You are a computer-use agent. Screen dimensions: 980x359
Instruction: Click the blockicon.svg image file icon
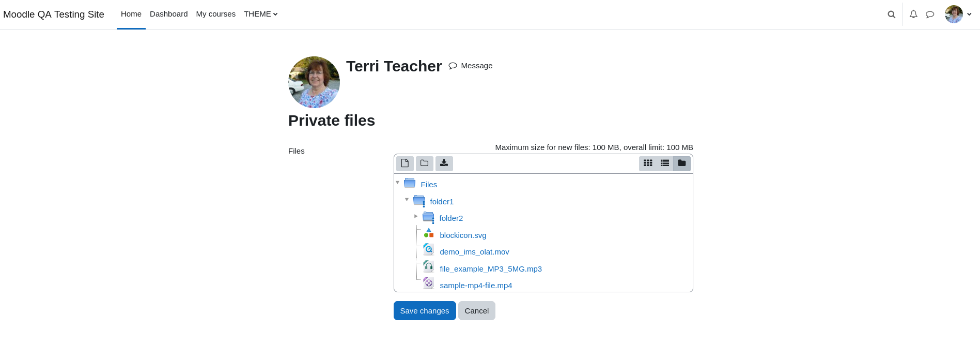click(x=429, y=233)
